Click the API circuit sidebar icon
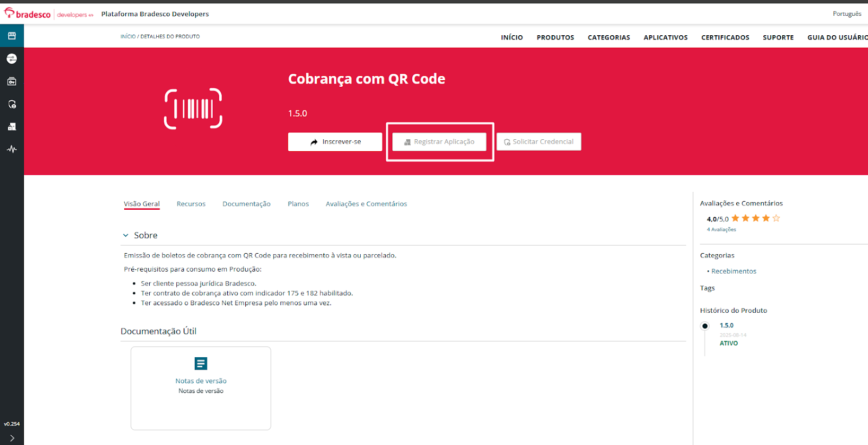The image size is (868, 445). (12, 59)
